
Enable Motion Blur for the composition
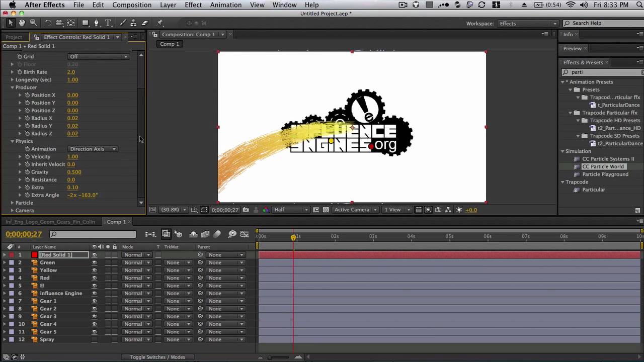(217, 234)
